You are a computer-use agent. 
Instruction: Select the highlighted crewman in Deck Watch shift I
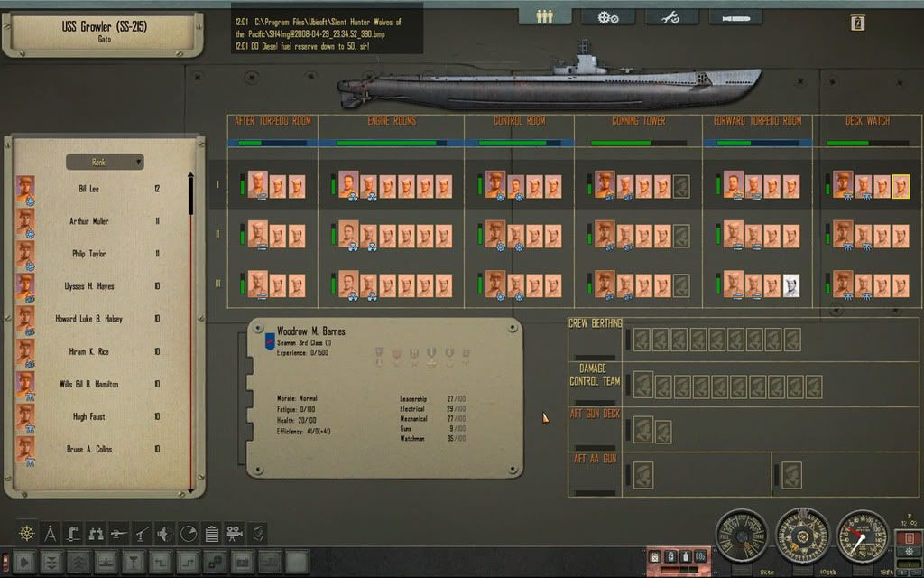pyautogui.click(x=901, y=186)
